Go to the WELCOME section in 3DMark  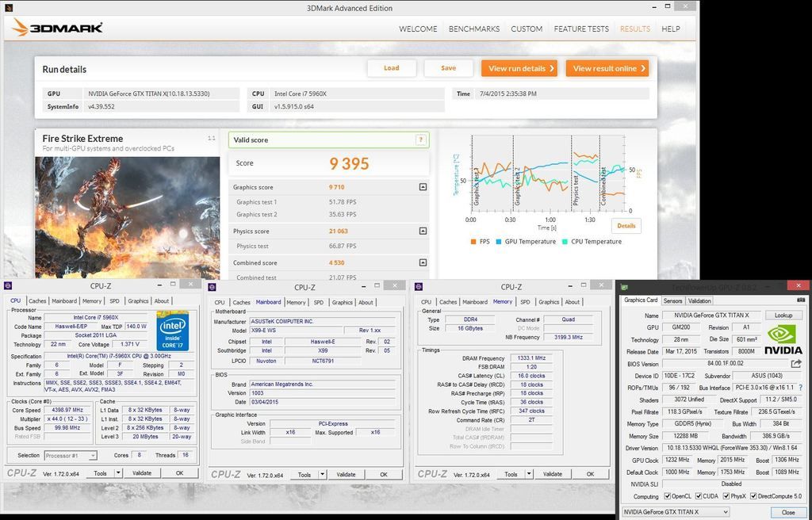(418, 29)
